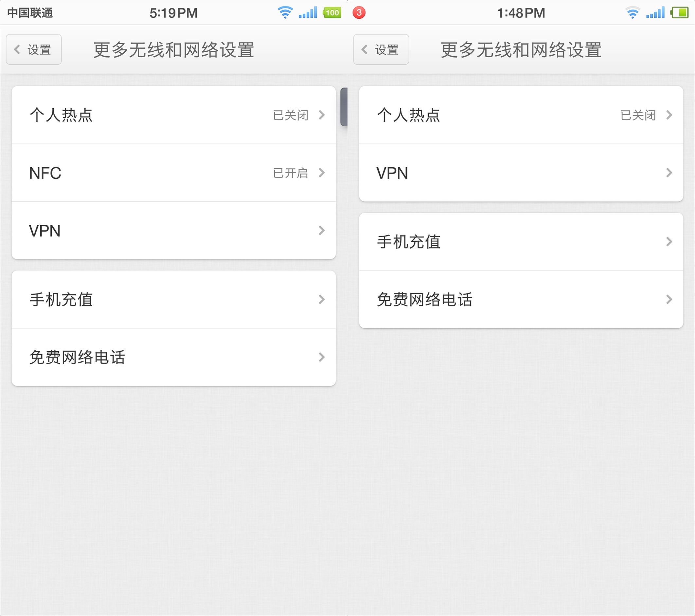Open VPN entry in the right panel
695x616 pixels.
coord(521,173)
